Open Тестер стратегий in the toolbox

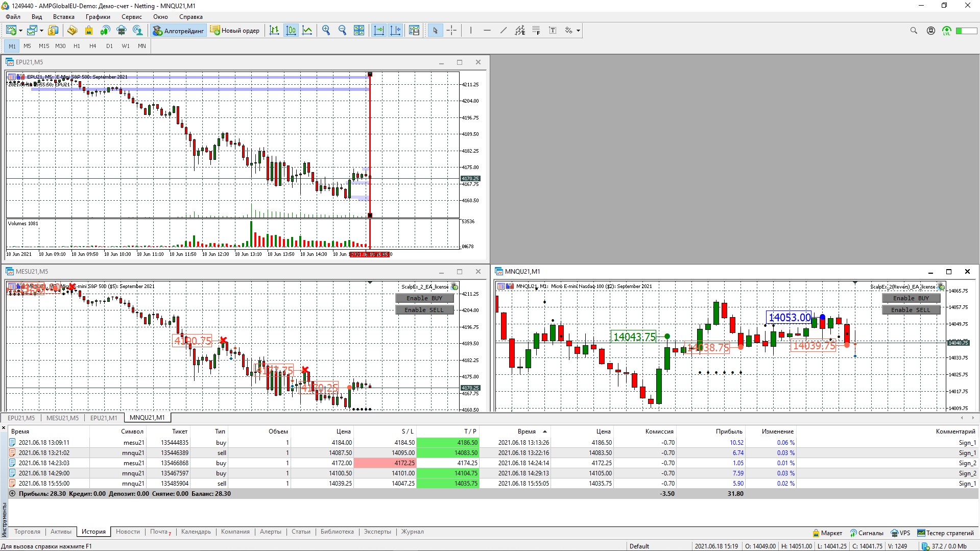945,533
